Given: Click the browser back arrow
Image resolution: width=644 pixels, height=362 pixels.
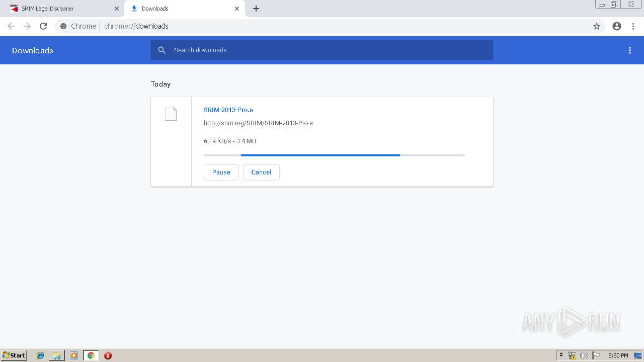Looking at the screenshot, I should pos(11,26).
